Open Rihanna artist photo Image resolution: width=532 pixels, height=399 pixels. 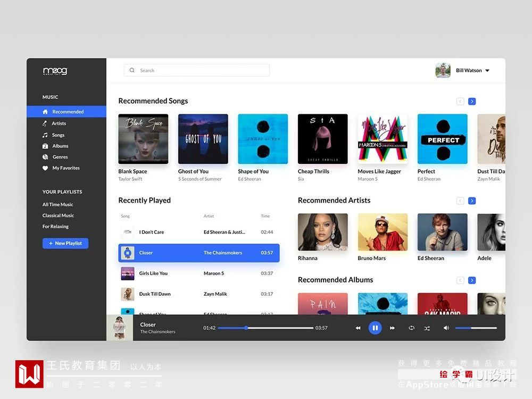coord(323,232)
